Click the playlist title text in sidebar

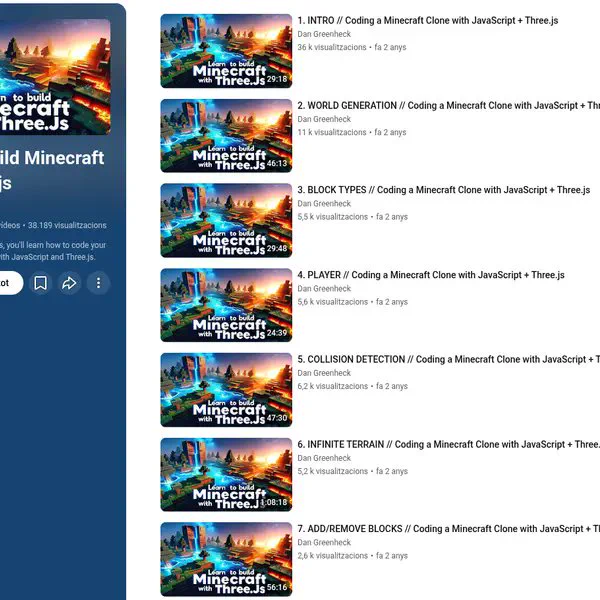coord(52,170)
